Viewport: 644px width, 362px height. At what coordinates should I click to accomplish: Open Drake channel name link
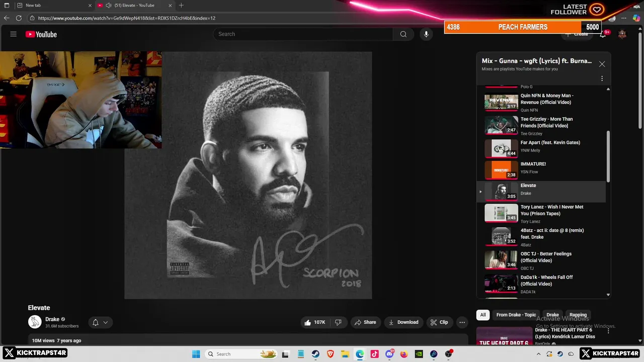click(52, 319)
